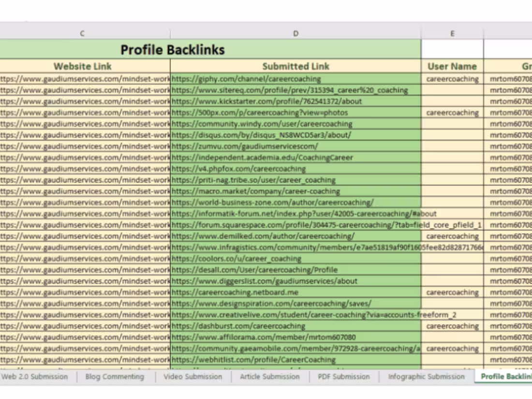Switch to the Blog Commenting sheet tab
This screenshot has height=399, width=532.
[x=115, y=377]
